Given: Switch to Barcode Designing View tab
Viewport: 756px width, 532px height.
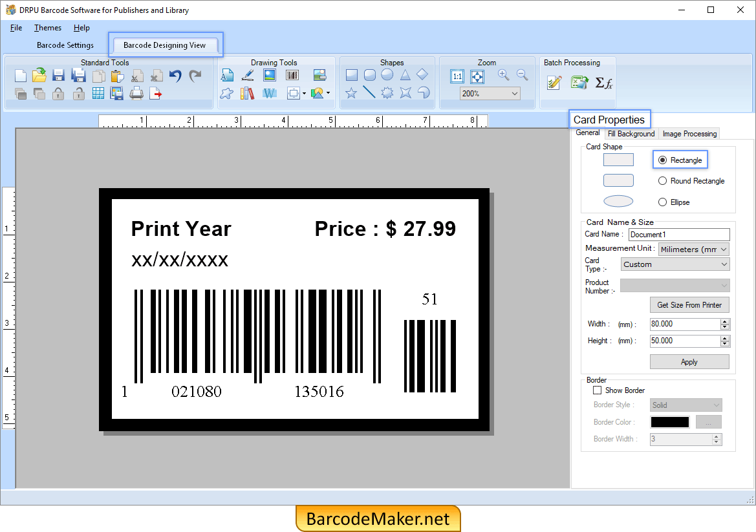Looking at the screenshot, I should [x=164, y=45].
